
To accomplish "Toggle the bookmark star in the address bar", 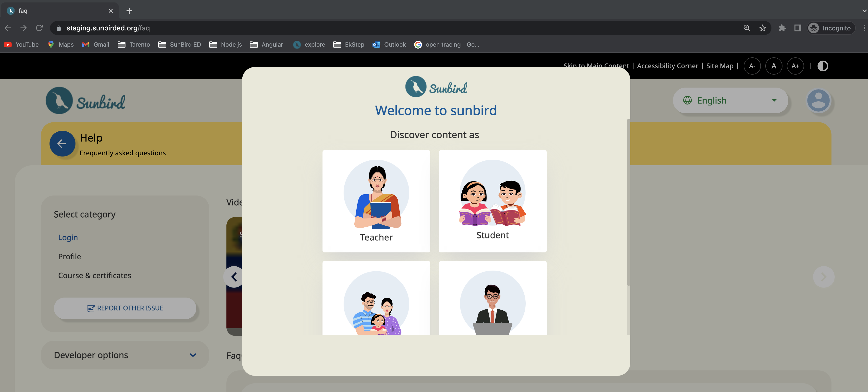I will (x=763, y=28).
